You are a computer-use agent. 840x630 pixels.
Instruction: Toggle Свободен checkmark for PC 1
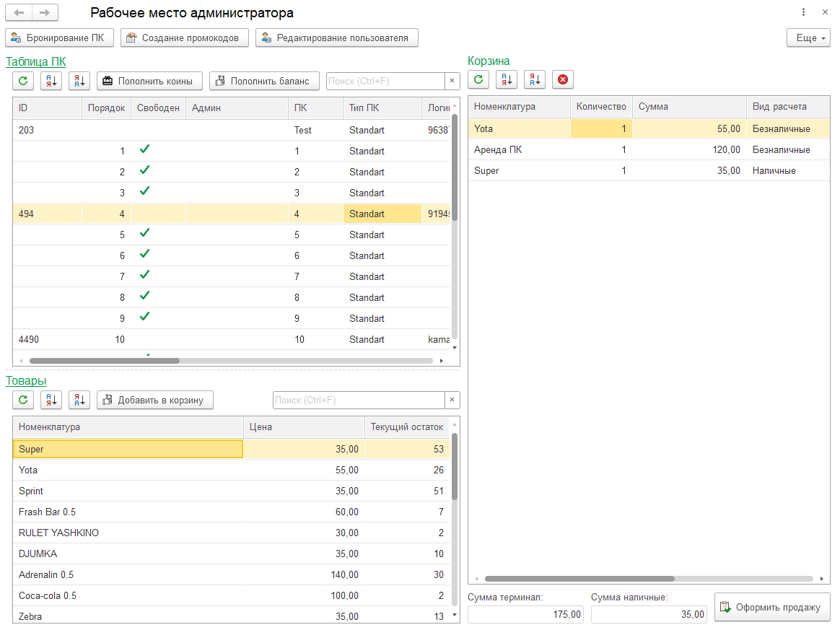pyautogui.click(x=144, y=150)
